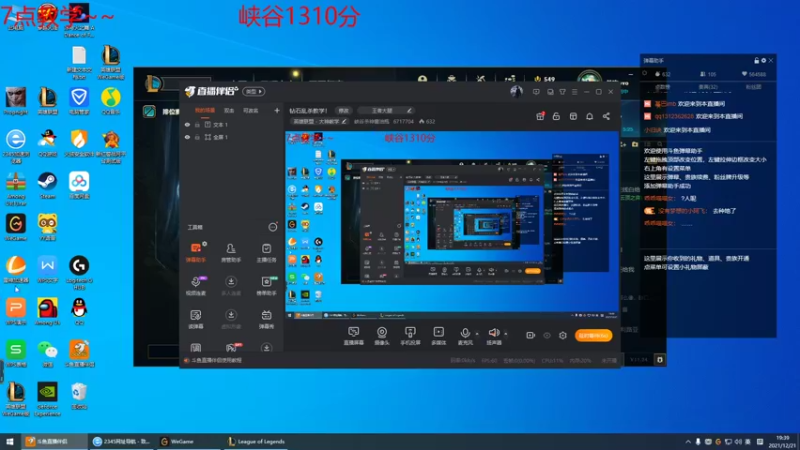Screen dimensions: 800x450
Task: Select last tab in 弹幕助手 overlay
Action: (754, 87)
